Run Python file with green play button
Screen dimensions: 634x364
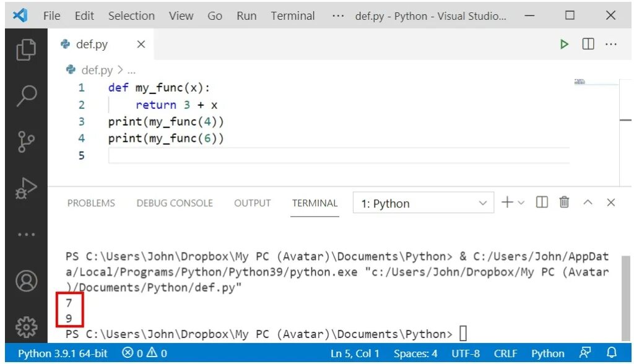pyautogui.click(x=564, y=44)
